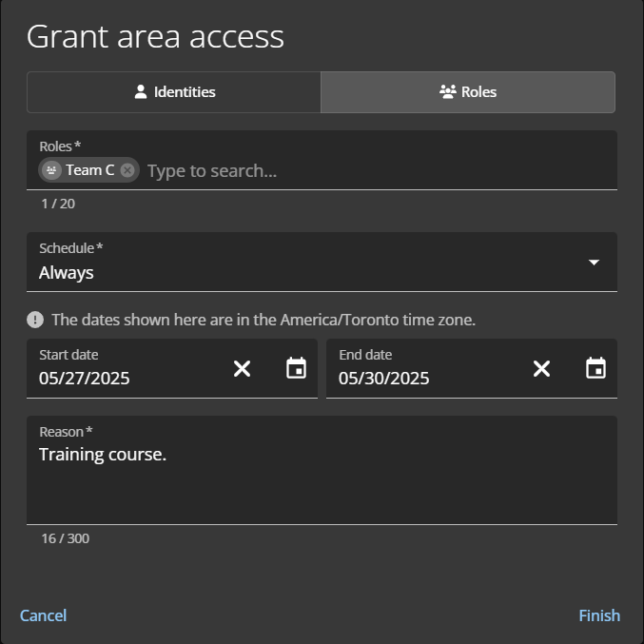Screen dimensions: 644x644
Task: Click the Start date 05/27/2025 field
Action: [x=124, y=378]
